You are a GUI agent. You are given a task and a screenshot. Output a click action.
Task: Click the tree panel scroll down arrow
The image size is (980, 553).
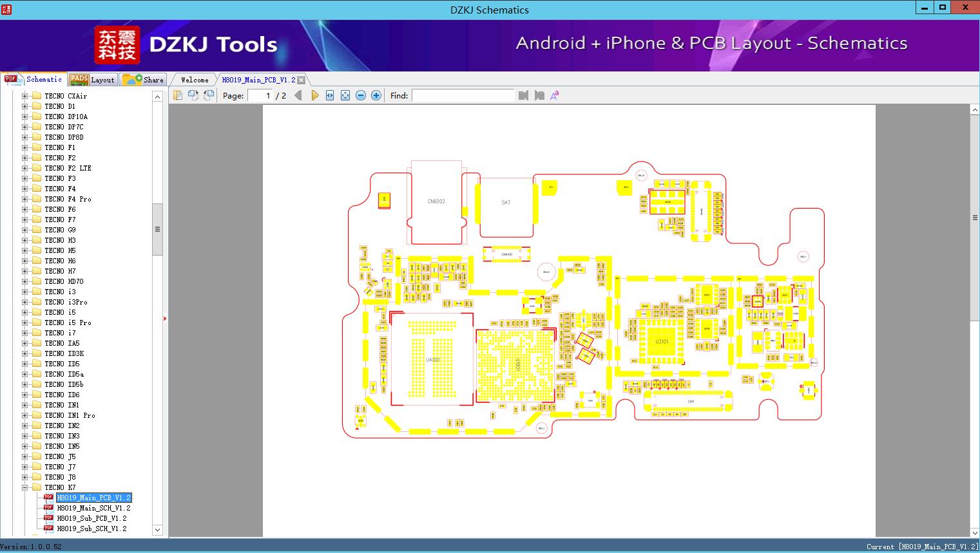157,530
